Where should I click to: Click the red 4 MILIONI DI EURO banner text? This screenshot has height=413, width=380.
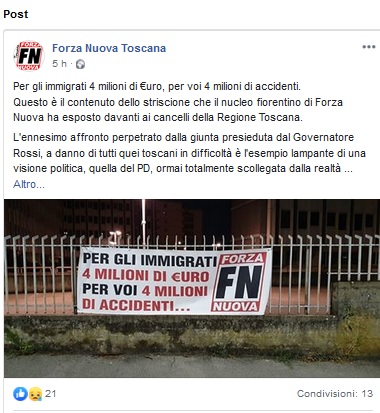click(x=146, y=275)
